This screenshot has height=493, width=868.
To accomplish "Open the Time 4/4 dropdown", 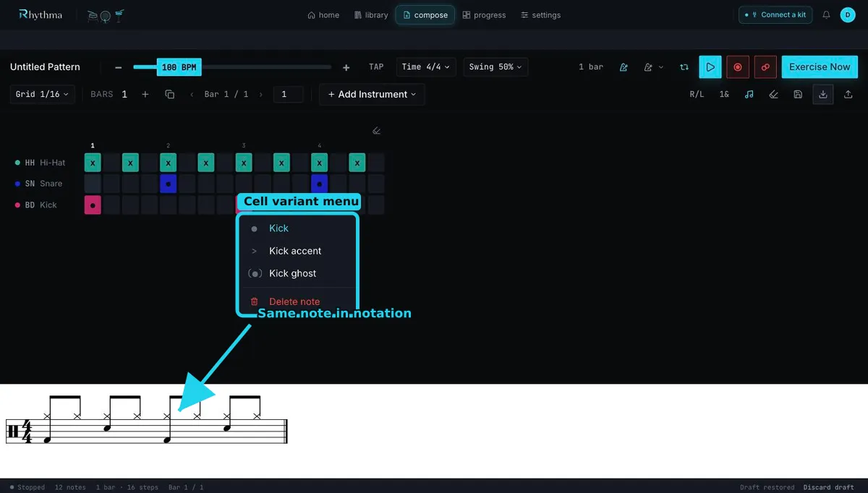I will 426,67.
